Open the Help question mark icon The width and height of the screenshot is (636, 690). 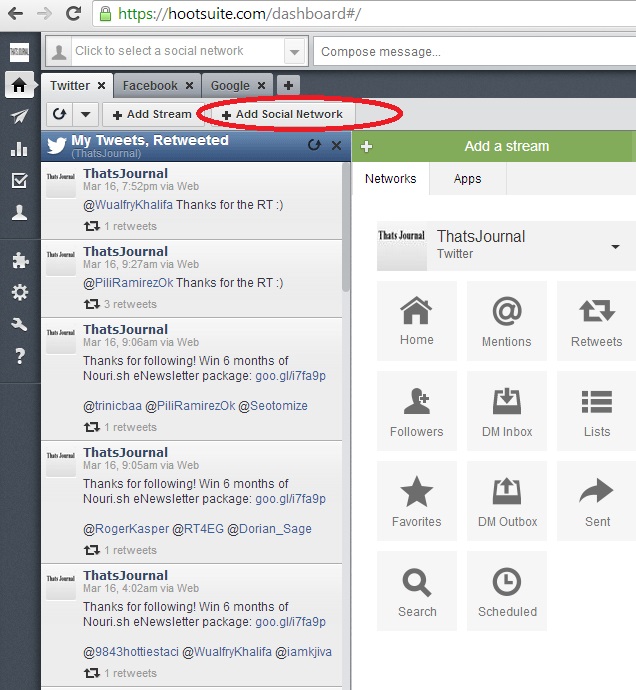20,356
